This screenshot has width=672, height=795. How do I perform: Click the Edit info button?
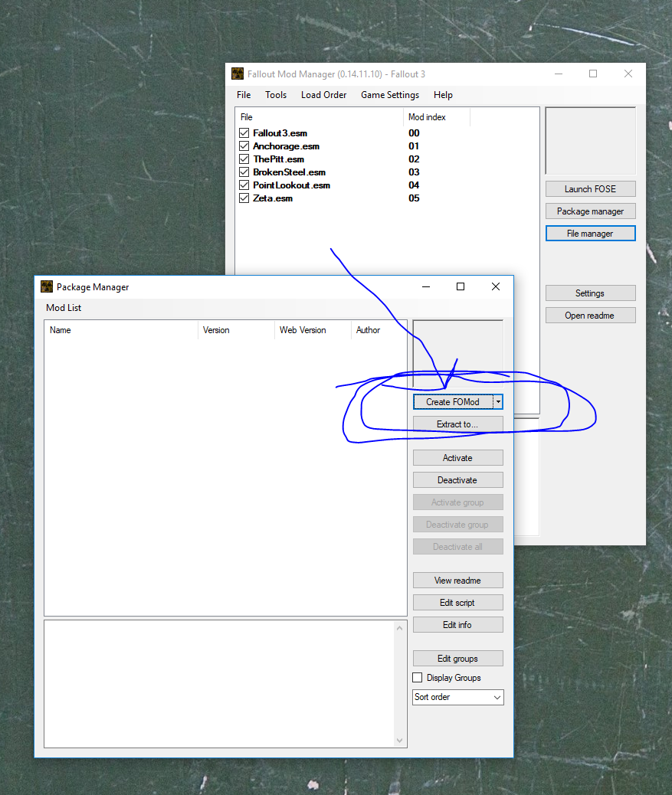click(458, 625)
